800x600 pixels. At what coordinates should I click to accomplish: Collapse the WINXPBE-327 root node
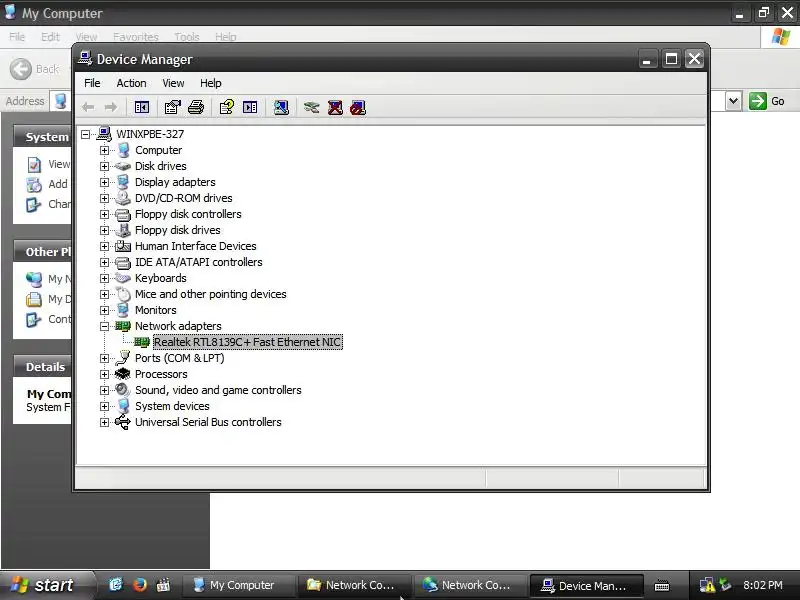[x=85, y=134]
